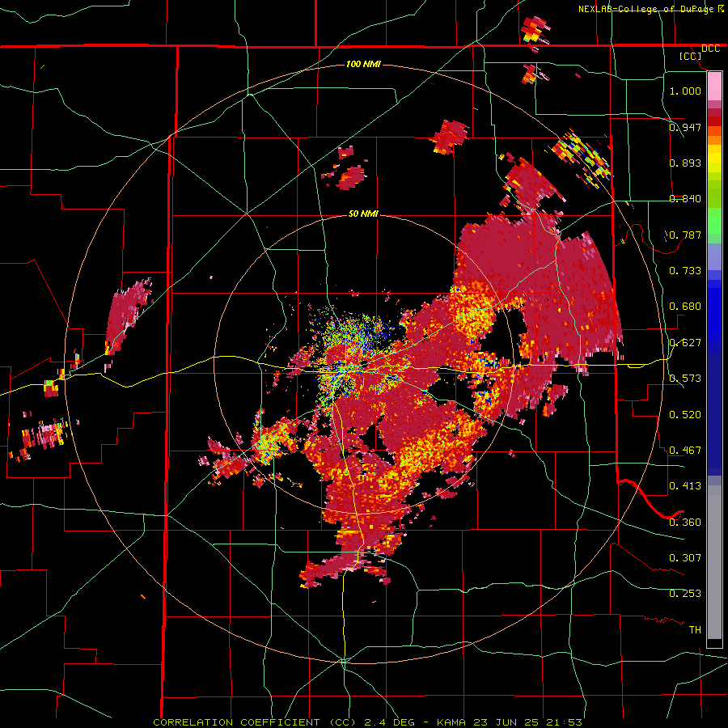Click the 'DCC' product label

tap(710, 49)
